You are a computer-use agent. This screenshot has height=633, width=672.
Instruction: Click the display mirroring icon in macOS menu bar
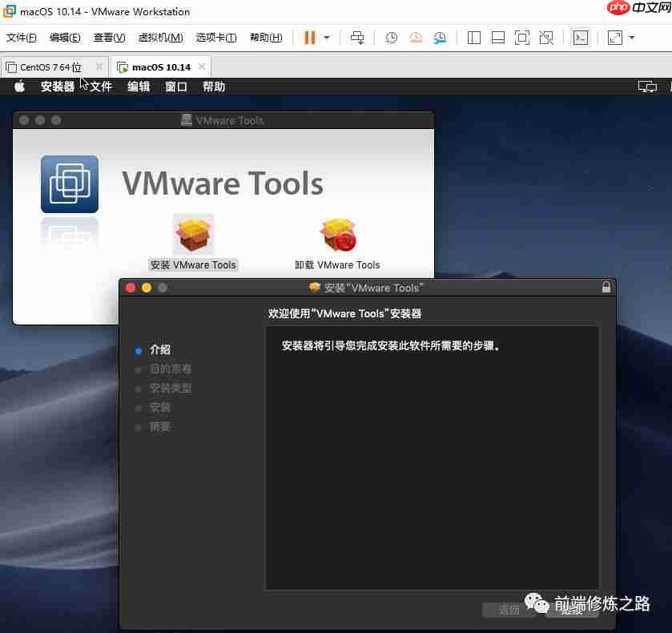[646, 87]
